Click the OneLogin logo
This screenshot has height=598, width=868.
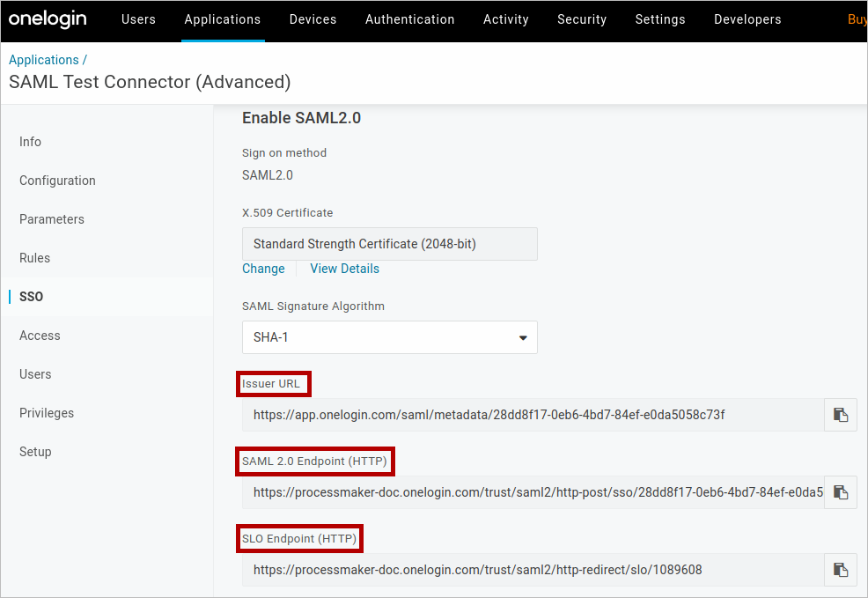coord(49,19)
